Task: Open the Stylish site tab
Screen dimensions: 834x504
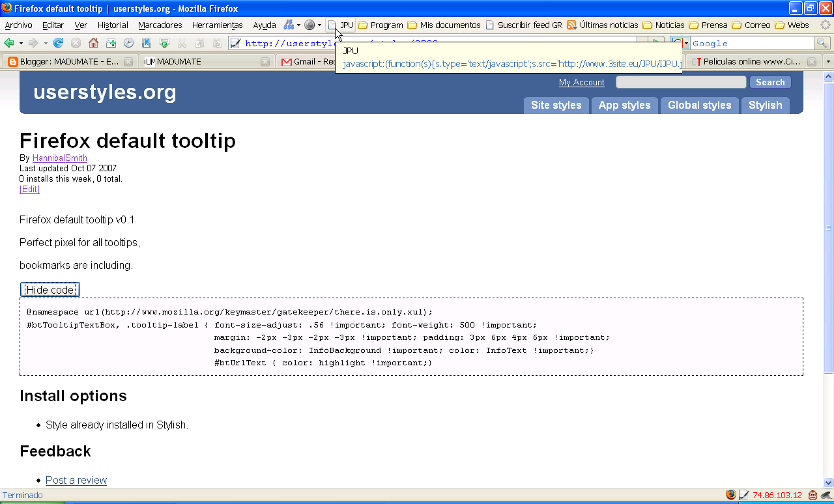Action: click(765, 105)
